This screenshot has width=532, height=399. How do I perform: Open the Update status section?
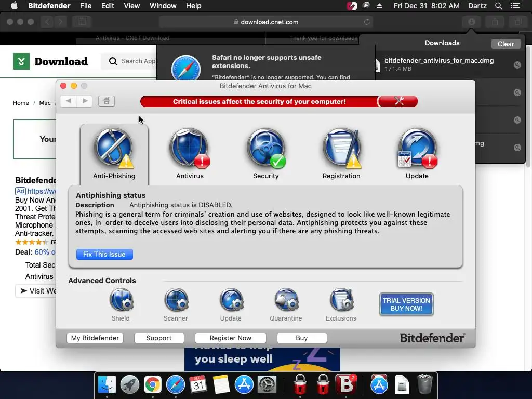click(x=417, y=148)
